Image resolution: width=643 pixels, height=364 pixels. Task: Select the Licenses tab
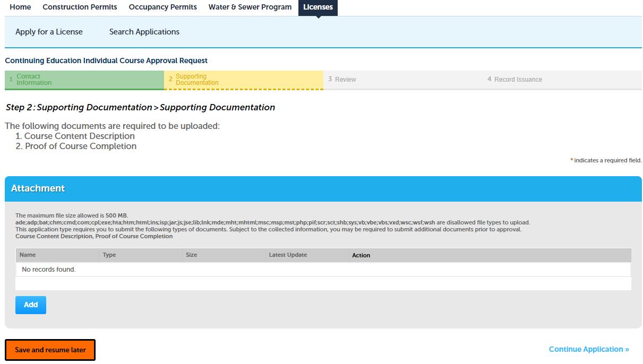point(318,7)
